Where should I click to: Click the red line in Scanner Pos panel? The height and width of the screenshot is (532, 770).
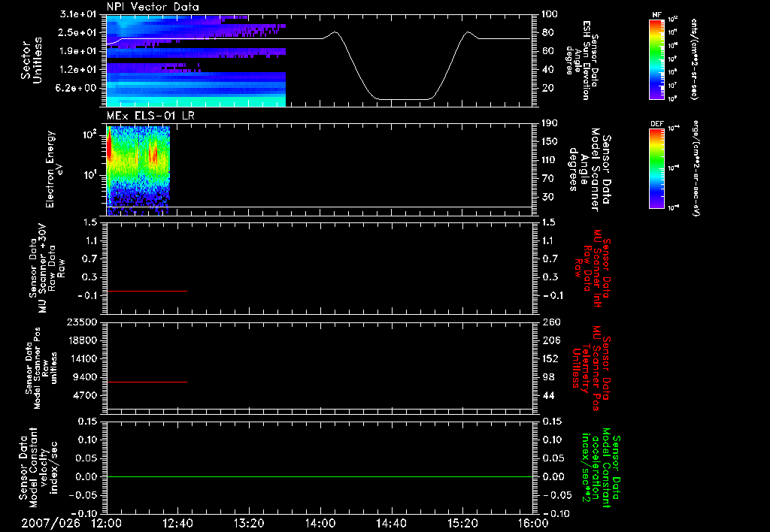coord(147,382)
